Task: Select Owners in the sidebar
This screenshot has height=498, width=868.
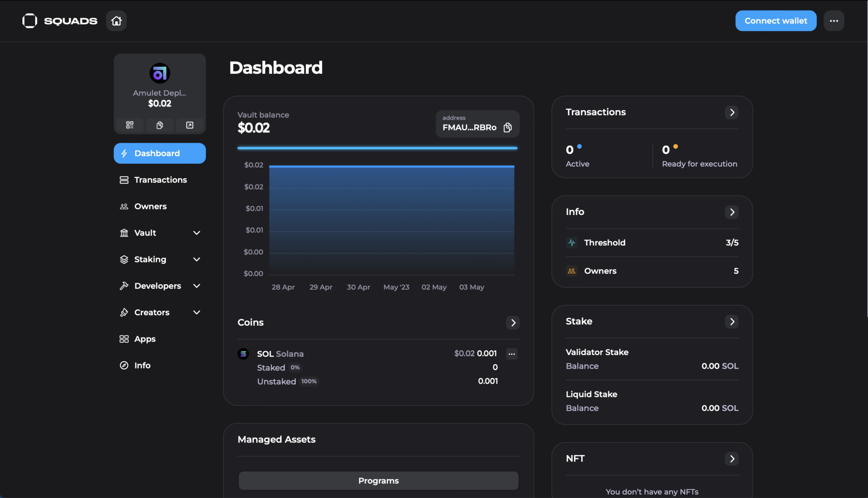Action: [150, 206]
